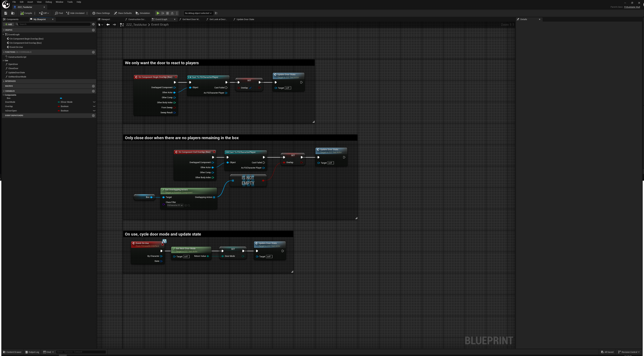Toggle Overlap checkbox in SET node
The image size is (644, 356).
pyautogui.click(x=250, y=88)
